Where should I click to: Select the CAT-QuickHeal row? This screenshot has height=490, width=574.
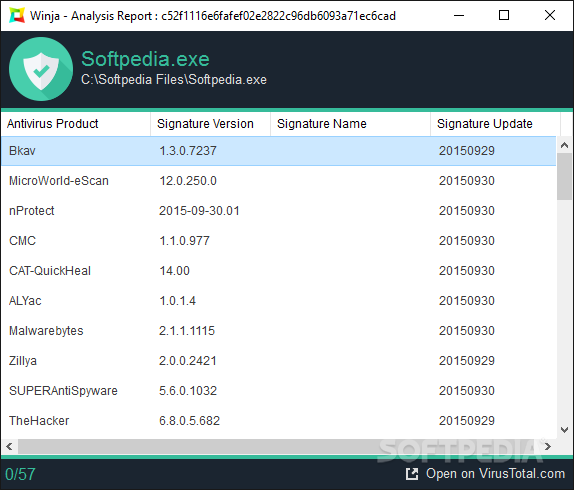(x=278, y=271)
